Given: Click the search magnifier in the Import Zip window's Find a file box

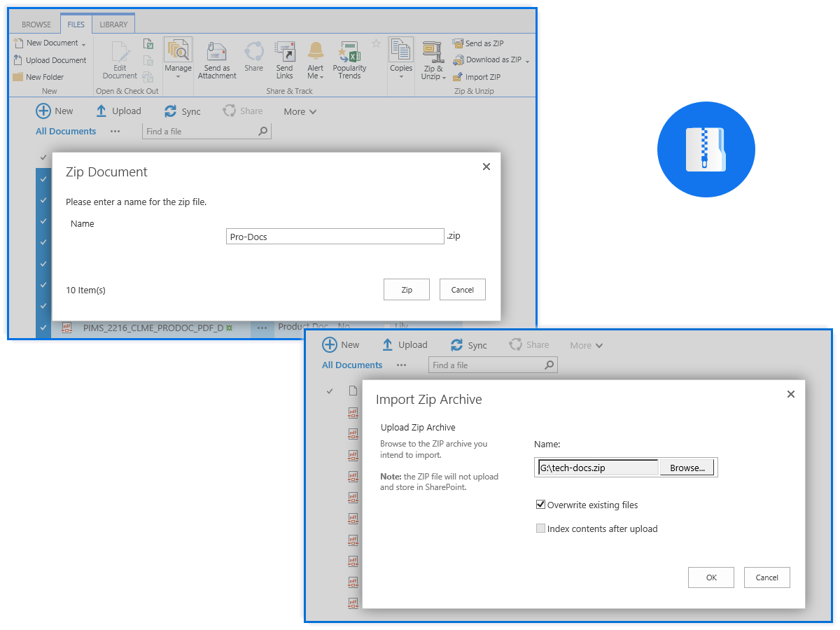Looking at the screenshot, I should coord(549,365).
